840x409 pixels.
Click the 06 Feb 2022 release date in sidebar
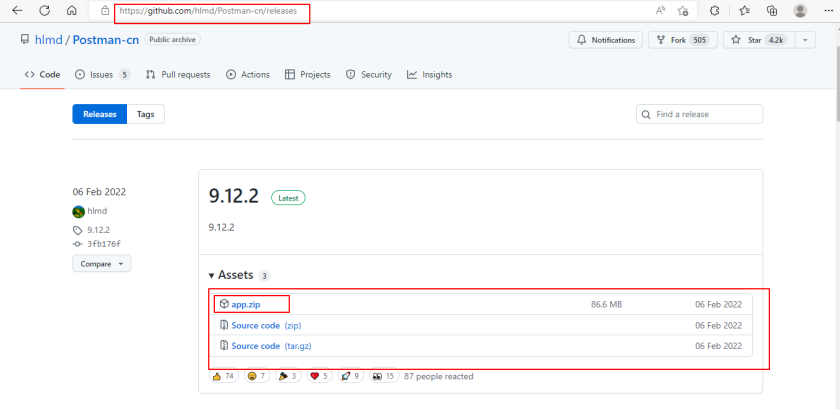[100, 192]
